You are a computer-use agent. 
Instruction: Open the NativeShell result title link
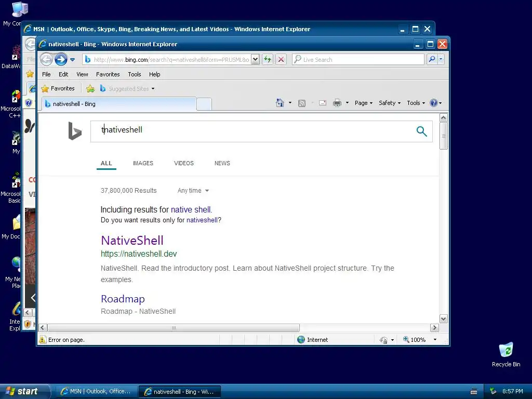(132, 241)
